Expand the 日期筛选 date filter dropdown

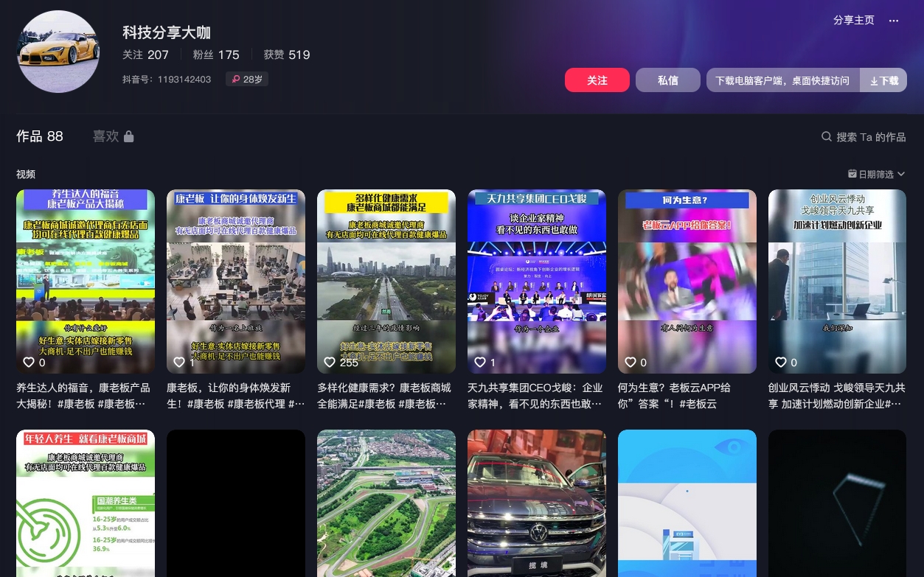click(877, 174)
